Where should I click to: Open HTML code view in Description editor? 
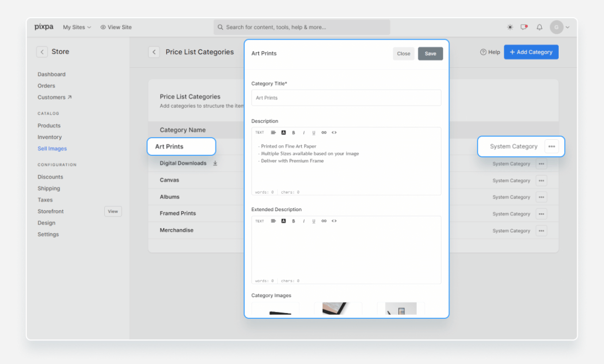334,133
